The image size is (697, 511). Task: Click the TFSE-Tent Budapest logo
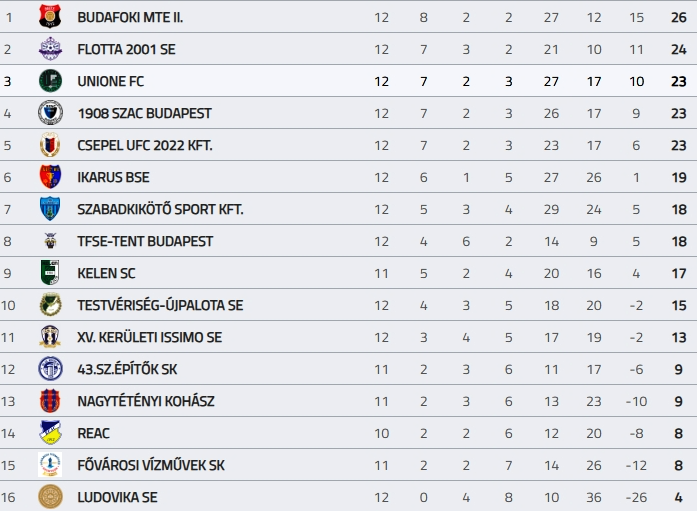click(x=50, y=241)
